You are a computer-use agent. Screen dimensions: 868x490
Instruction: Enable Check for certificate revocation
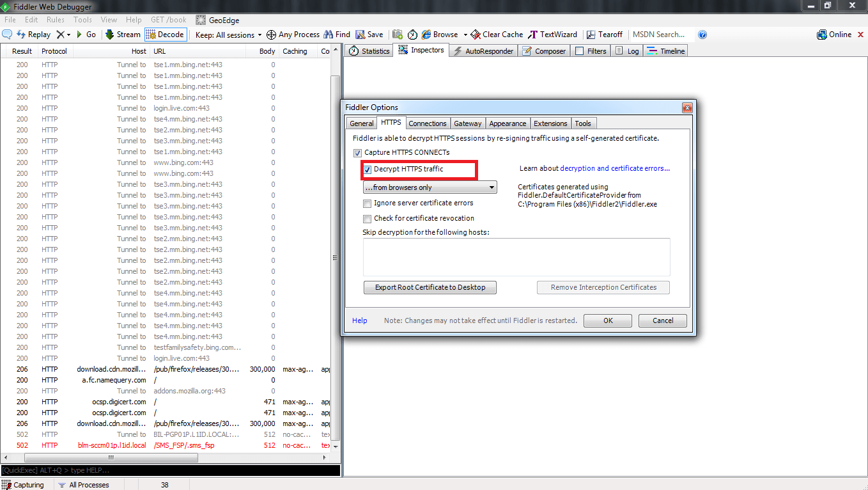pyautogui.click(x=367, y=219)
